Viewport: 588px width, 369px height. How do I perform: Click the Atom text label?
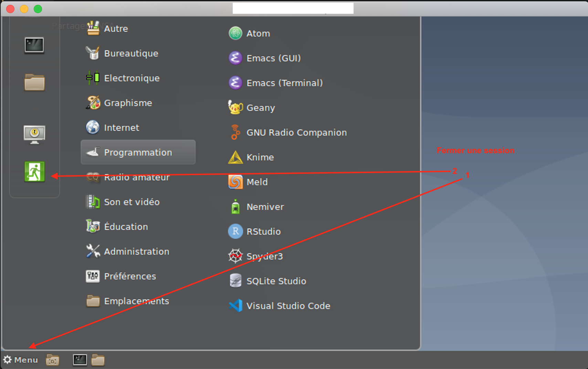(258, 34)
